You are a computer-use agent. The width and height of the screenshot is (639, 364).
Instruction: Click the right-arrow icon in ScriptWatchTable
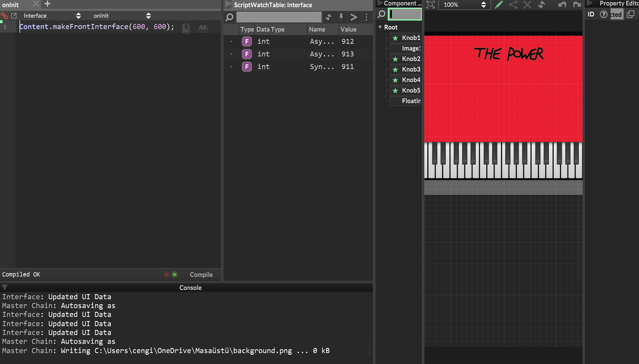[x=354, y=17]
